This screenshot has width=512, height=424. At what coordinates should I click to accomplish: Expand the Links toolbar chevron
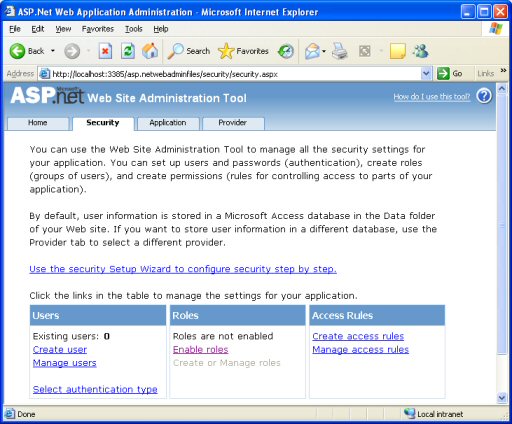[x=503, y=71]
